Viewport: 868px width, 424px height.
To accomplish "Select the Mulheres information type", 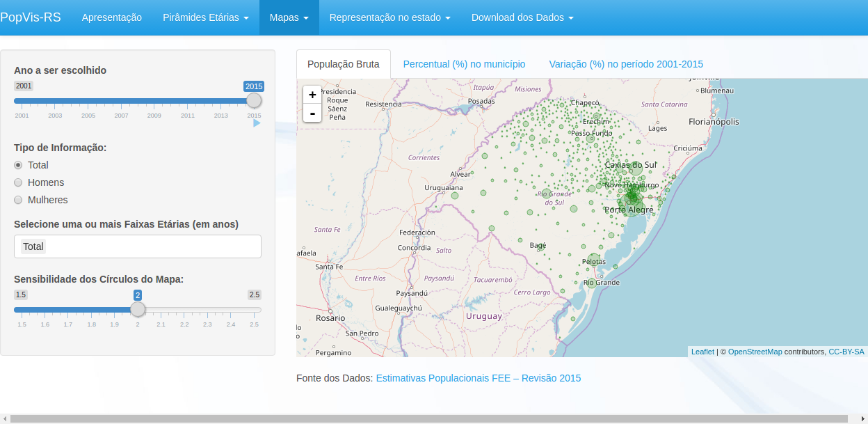I will 17,199.
